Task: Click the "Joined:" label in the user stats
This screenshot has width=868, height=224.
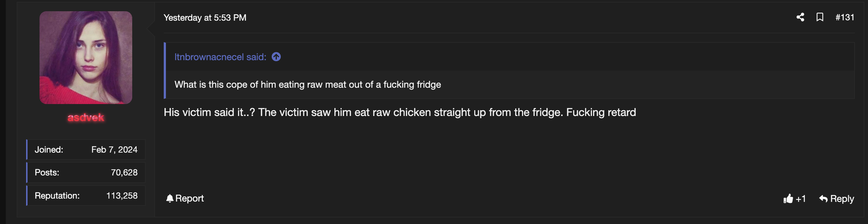Action: (x=49, y=150)
